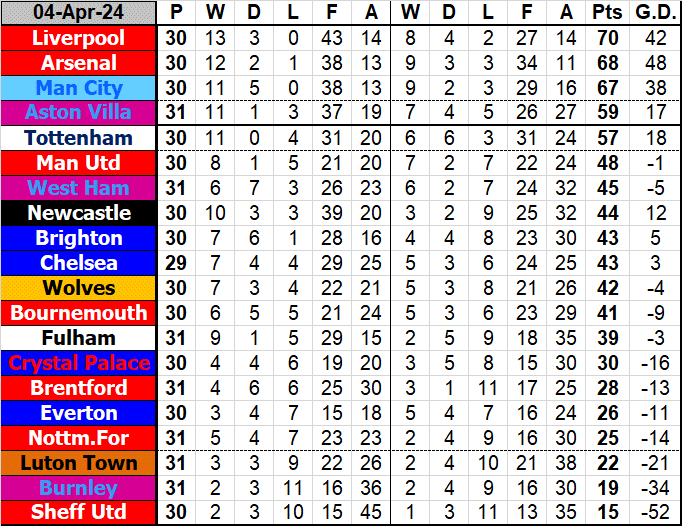Click Arsenal's goal difference value 48
682x526 pixels.
pos(652,63)
